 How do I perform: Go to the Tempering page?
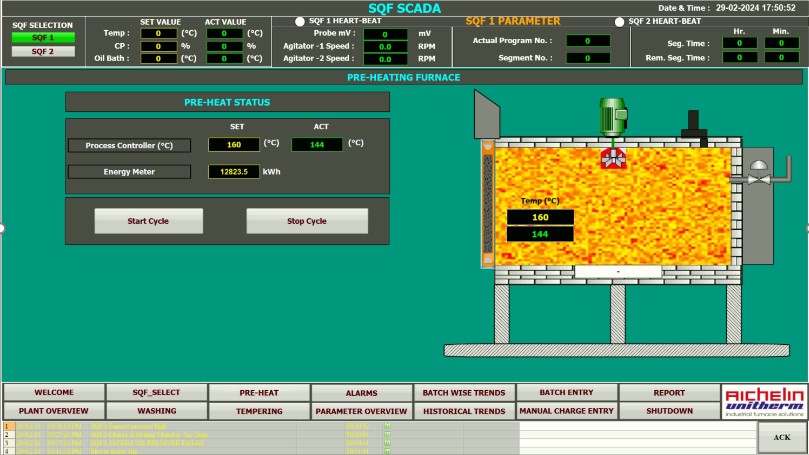click(259, 411)
